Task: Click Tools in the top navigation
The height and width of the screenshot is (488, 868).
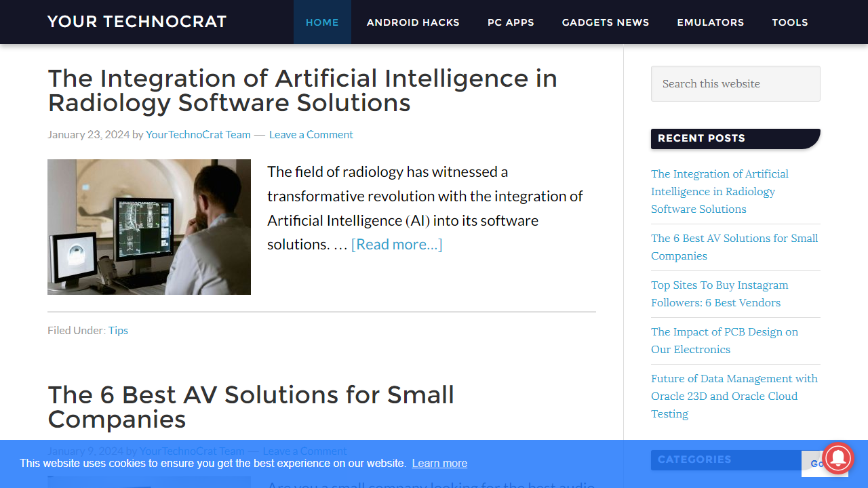Action: (790, 22)
